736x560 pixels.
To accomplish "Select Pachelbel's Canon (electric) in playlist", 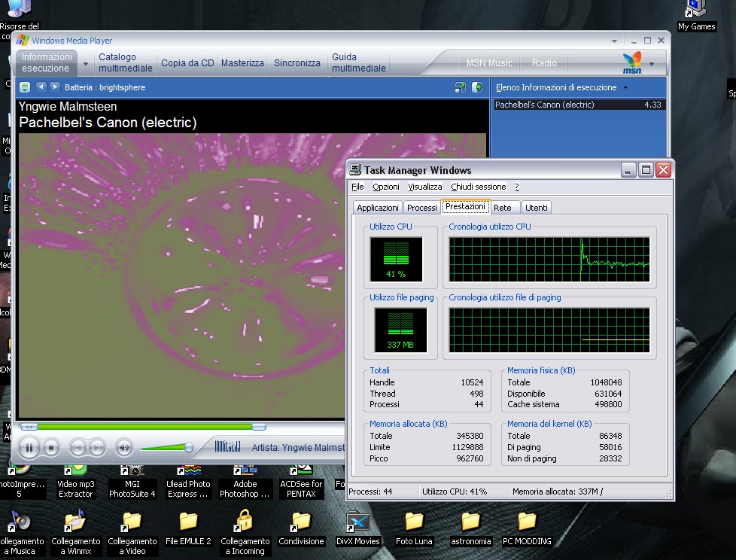I will click(x=578, y=105).
